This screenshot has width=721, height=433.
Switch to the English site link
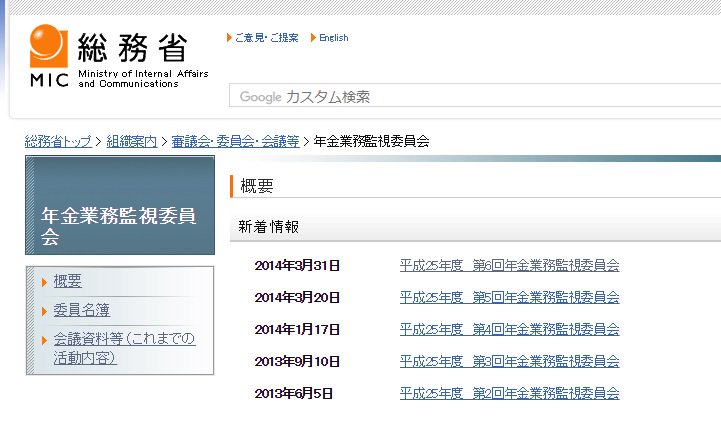tap(334, 38)
